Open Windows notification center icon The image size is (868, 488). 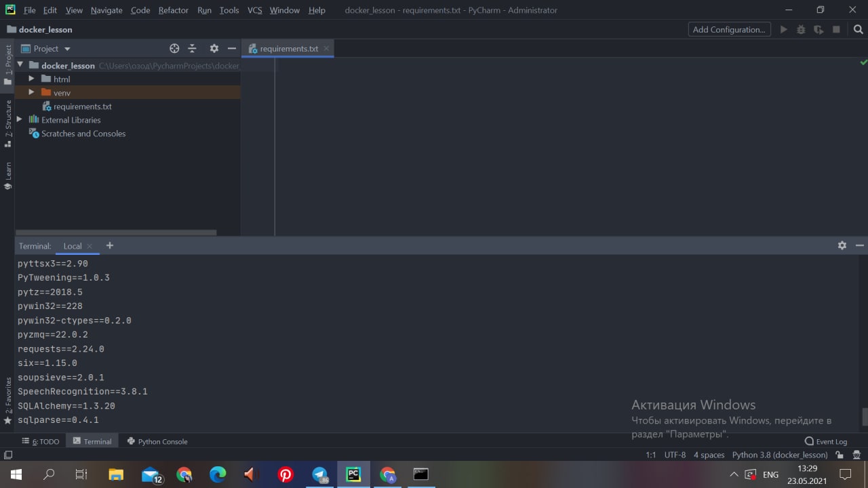[x=845, y=474]
